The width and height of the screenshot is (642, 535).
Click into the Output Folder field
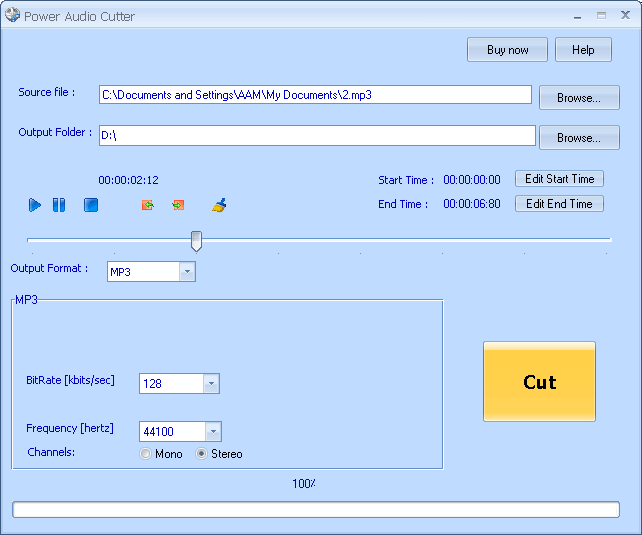pos(317,135)
